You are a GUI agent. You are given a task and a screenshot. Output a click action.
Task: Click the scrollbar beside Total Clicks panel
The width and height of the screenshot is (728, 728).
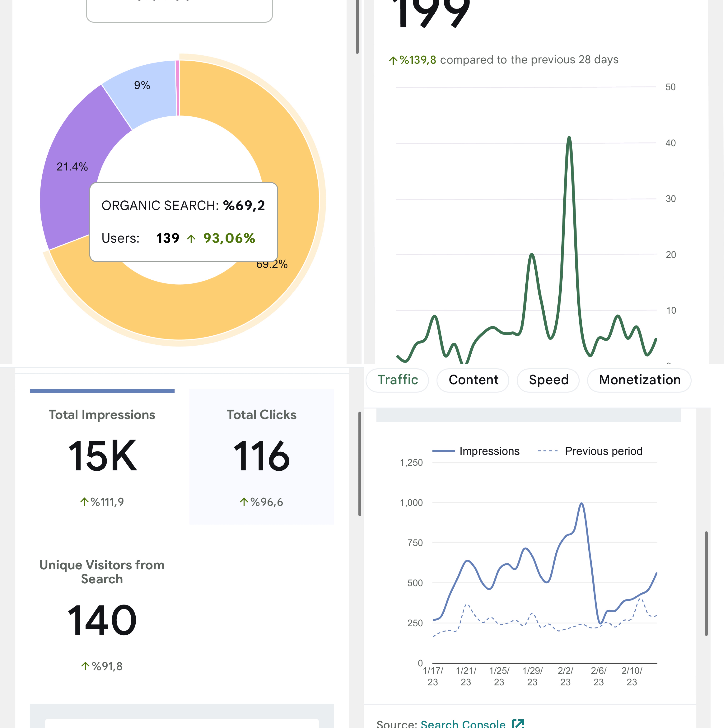point(360,464)
